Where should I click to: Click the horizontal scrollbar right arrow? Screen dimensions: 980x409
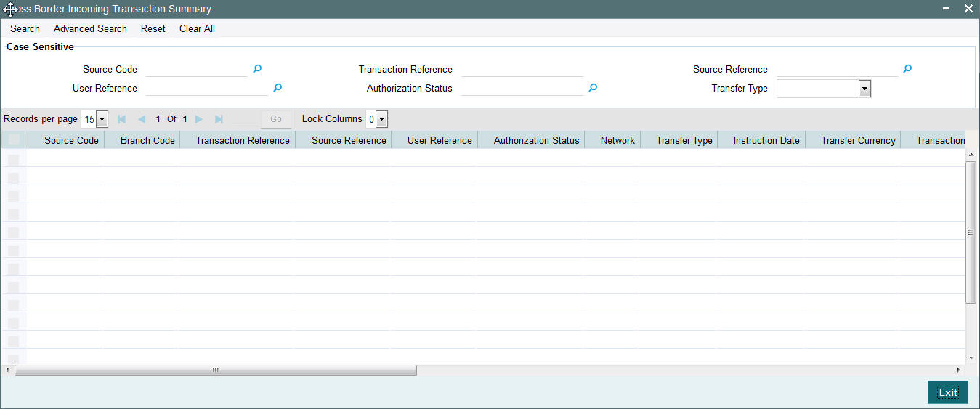click(x=958, y=370)
